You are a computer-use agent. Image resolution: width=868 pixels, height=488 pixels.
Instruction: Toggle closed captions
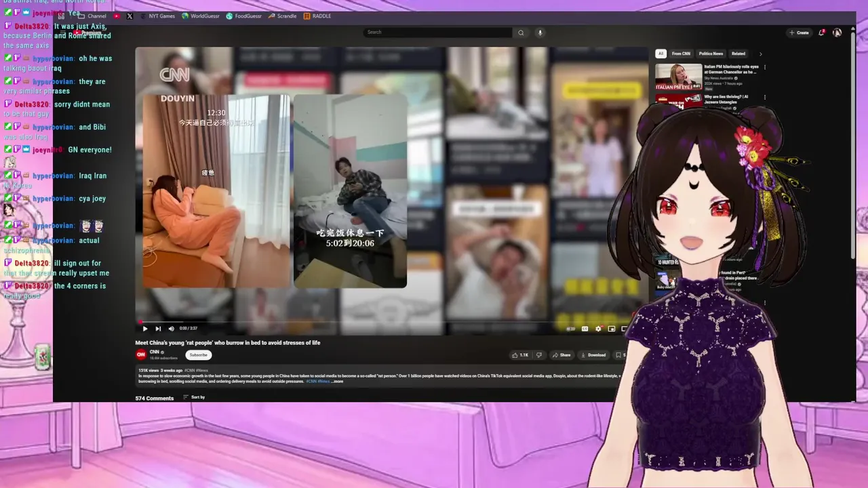pos(585,329)
